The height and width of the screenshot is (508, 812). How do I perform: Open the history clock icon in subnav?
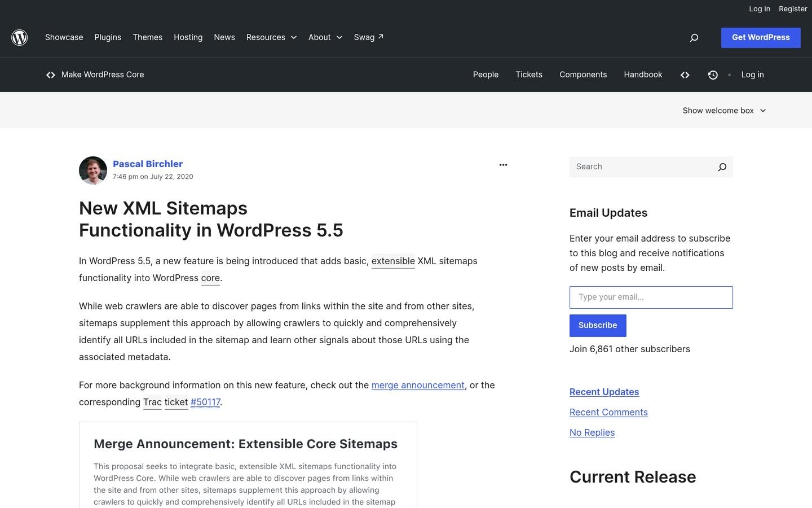point(713,75)
